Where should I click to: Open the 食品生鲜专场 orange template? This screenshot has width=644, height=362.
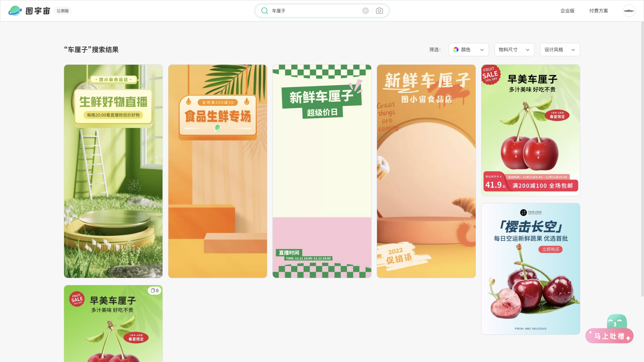[x=218, y=171]
